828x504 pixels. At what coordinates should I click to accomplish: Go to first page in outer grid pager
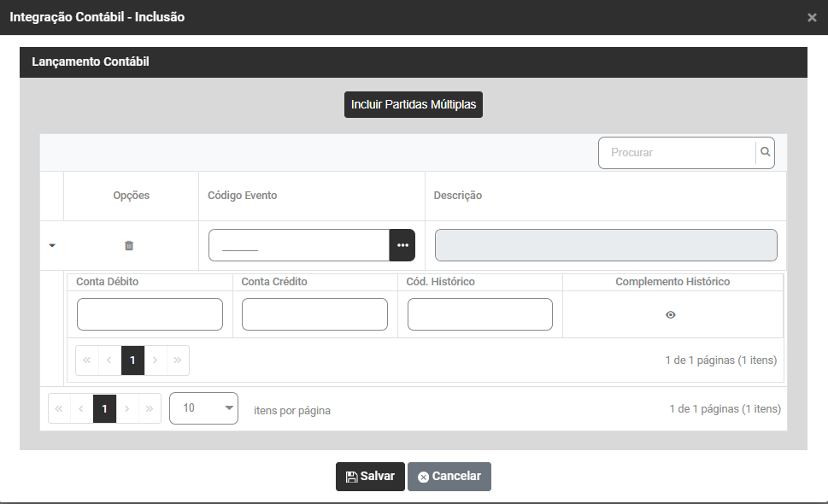59,409
